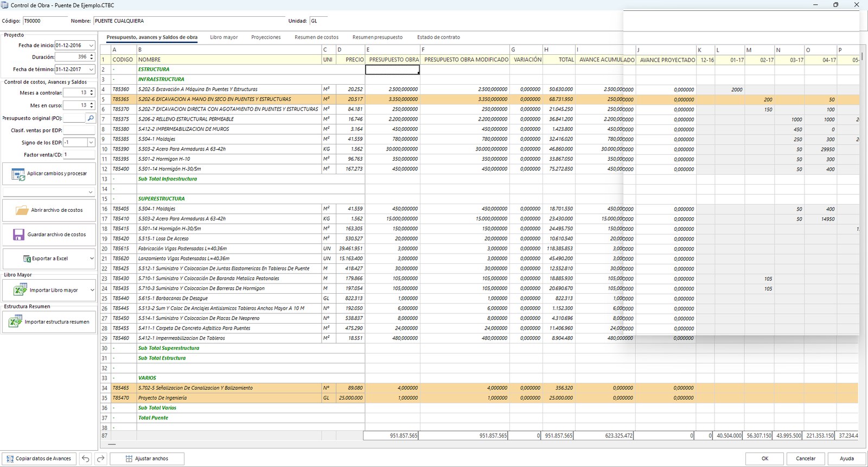Expand the Signo de los EDP dropdown
This screenshot has width=868, height=467.
coord(91,142)
